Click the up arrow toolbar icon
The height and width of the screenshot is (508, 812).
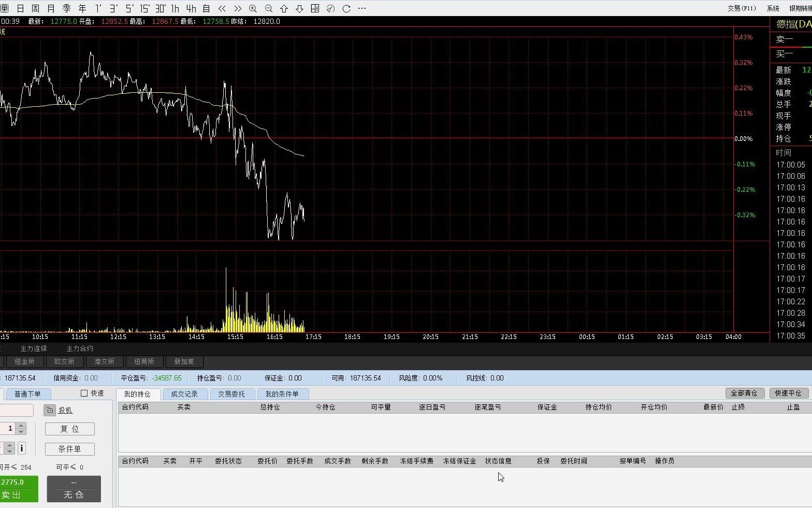284,8
